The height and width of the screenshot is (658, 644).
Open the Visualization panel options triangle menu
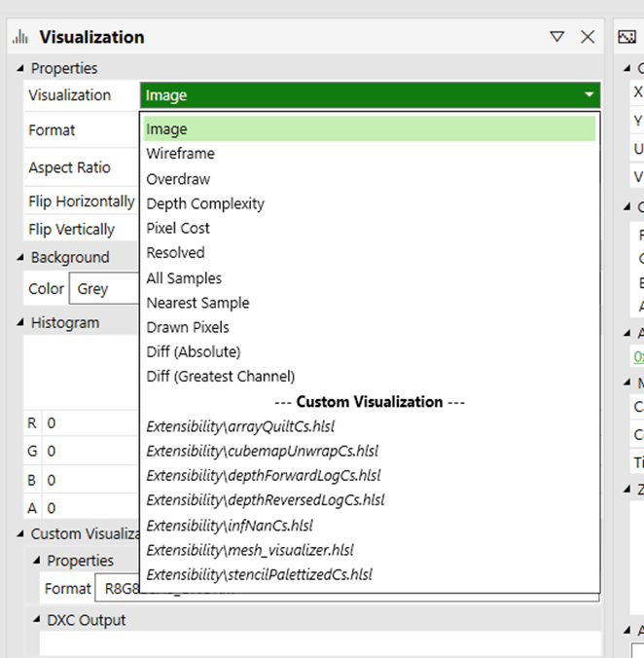coord(556,37)
